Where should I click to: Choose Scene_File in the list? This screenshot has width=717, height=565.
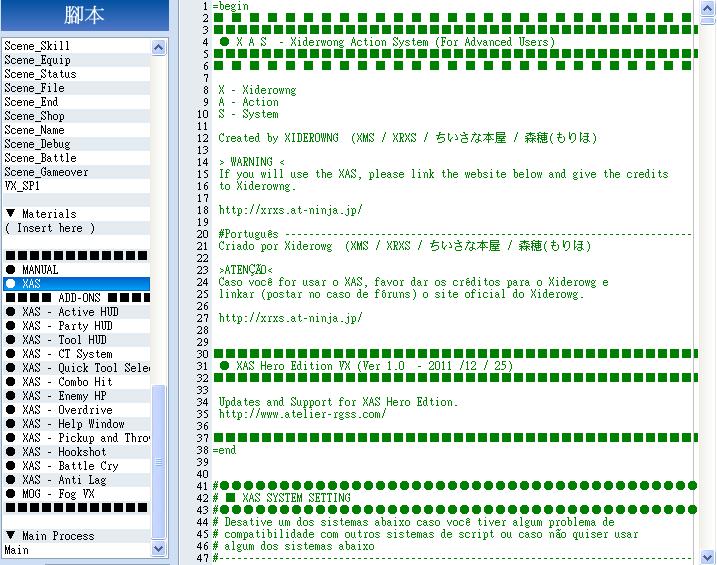[76, 88]
